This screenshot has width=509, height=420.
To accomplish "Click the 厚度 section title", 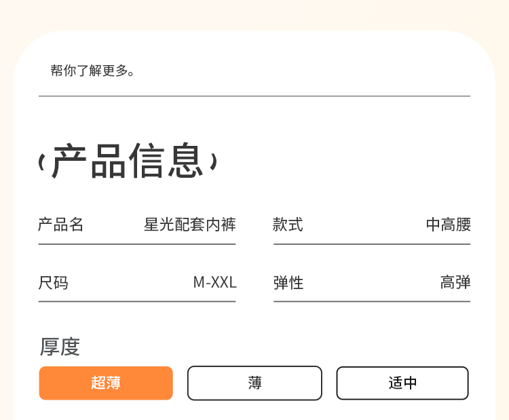I will pos(60,347).
